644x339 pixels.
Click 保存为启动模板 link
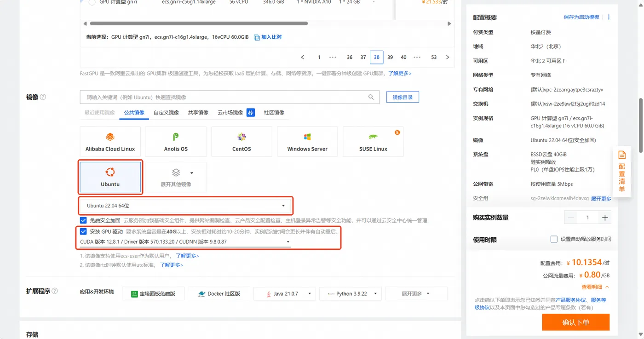coord(581,17)
